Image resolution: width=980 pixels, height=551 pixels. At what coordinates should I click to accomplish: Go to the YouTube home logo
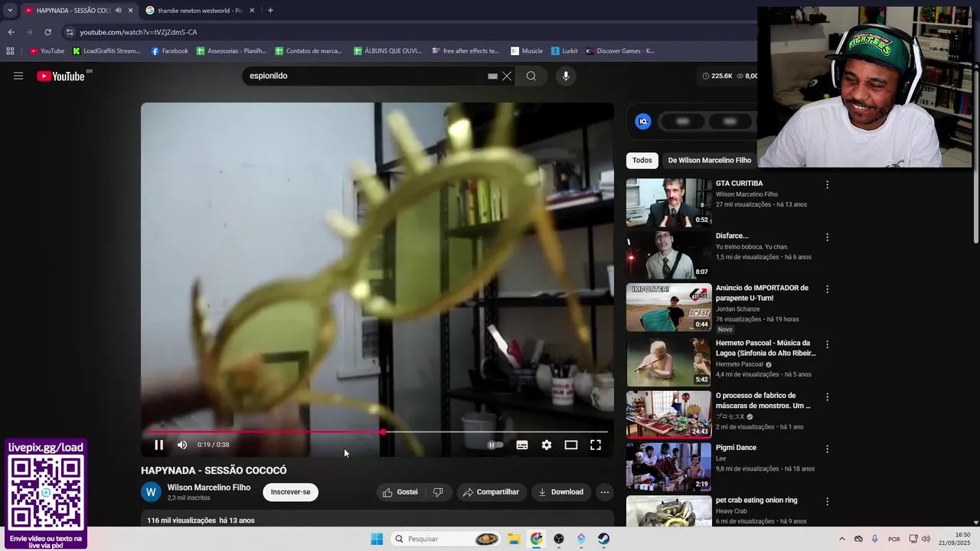pos(61,76)
